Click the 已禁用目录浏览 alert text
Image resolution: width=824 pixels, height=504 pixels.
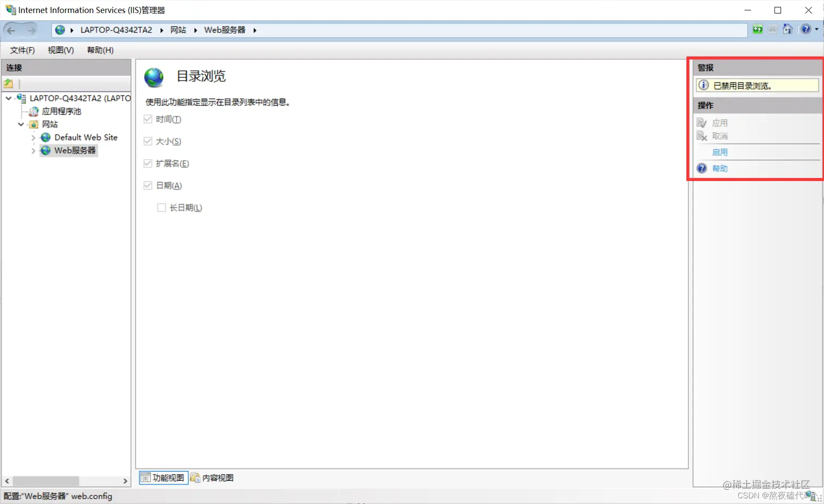click(x=742, y=86)
